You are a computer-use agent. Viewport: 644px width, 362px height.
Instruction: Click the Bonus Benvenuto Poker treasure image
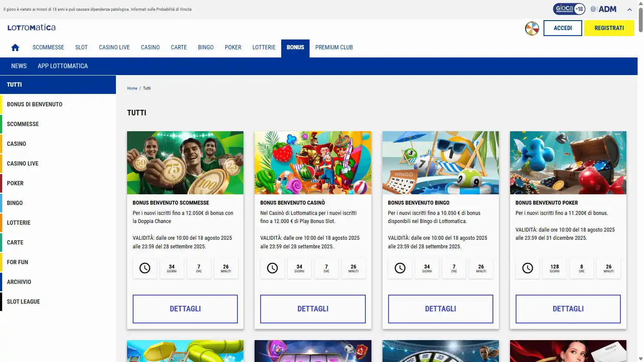pos(568,163)
